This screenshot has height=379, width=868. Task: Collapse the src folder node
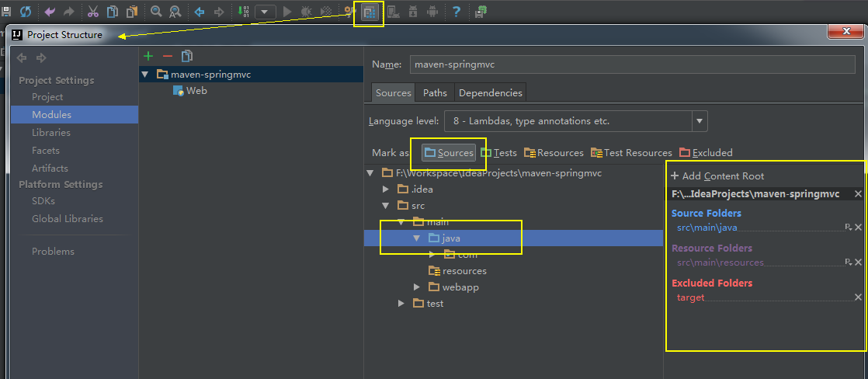pos(386,206)
